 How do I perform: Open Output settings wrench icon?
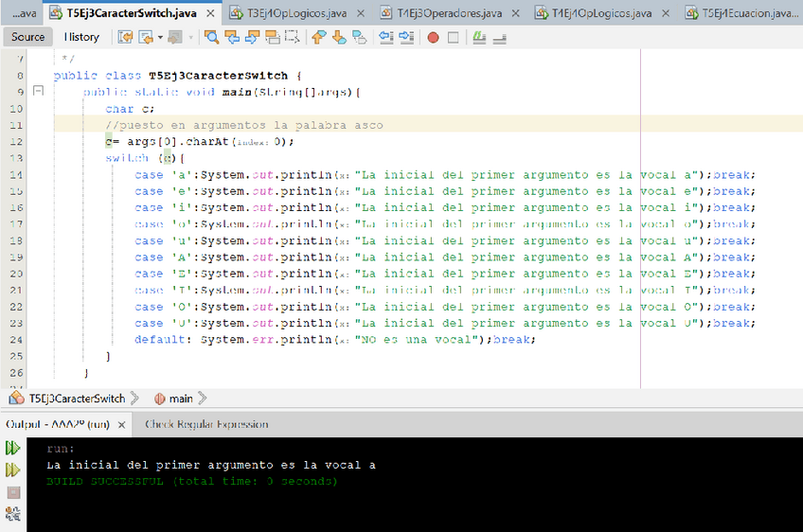click(13, 514)
